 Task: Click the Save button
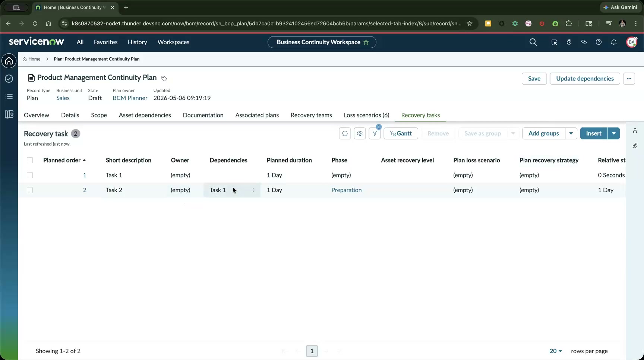click(x=534, y=79)
